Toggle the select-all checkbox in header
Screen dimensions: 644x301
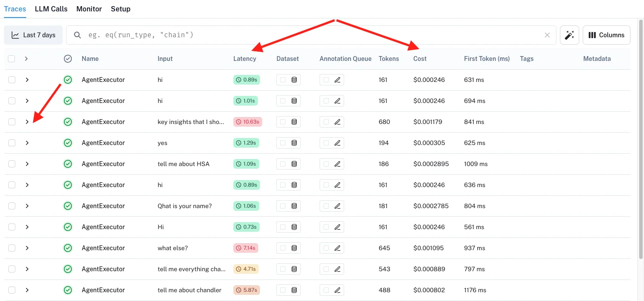point(12,59)
